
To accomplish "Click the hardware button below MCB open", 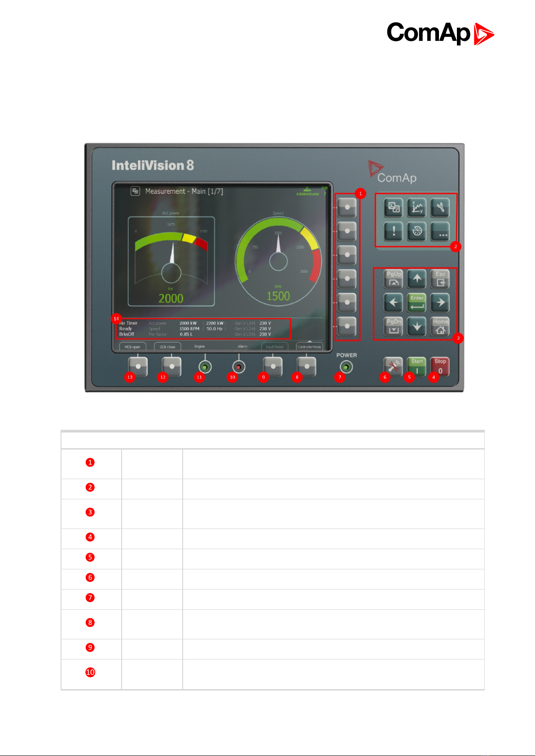I will tap(138, 367).
